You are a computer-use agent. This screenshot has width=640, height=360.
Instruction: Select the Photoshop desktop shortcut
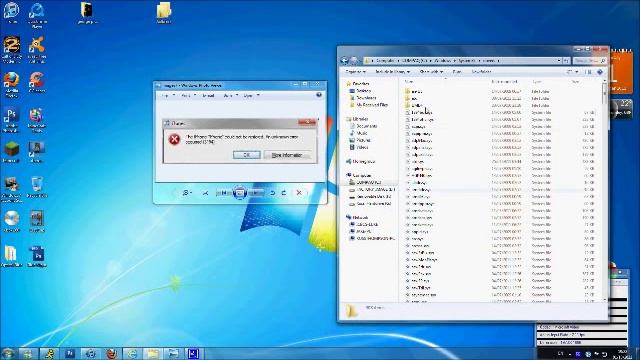pos(11,120)
